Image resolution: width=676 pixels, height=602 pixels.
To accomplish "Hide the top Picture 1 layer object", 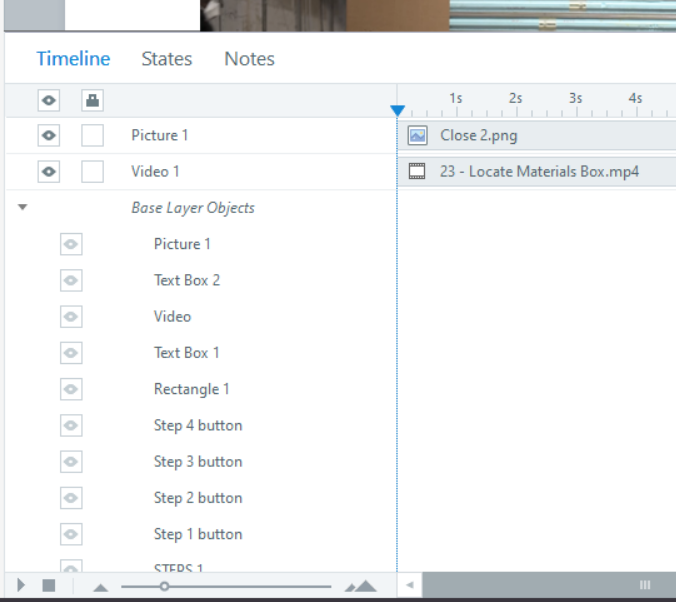I will (49, 135).
